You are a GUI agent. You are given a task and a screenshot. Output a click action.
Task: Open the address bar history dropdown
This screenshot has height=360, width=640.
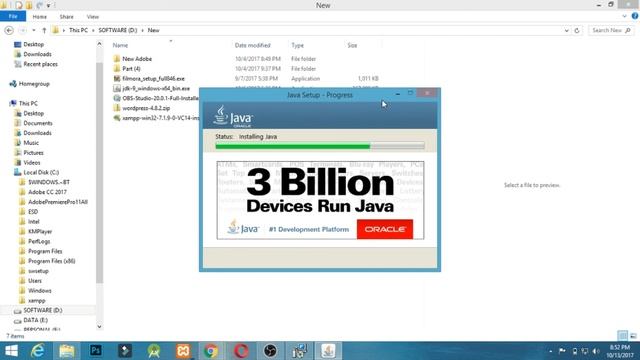tap(567, 30)
